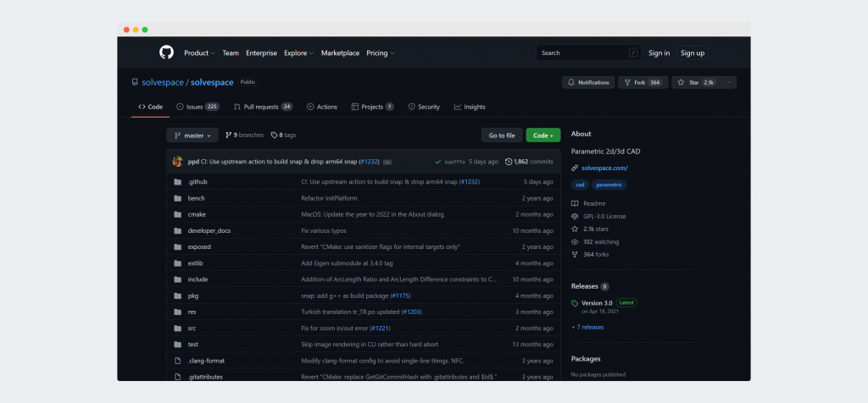Open the extlib folder
Viewport: 868px width, 403px height.
click(196, 263)
